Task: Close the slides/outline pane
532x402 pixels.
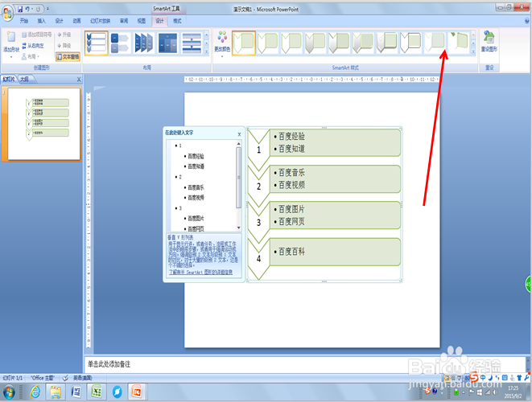Action: 79,80
